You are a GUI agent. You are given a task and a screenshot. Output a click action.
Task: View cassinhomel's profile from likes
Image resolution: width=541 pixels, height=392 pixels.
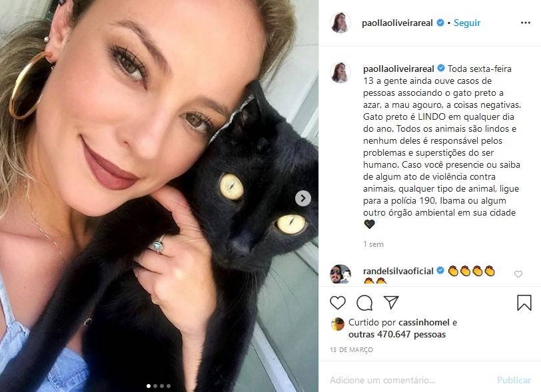tap(424, 322)
